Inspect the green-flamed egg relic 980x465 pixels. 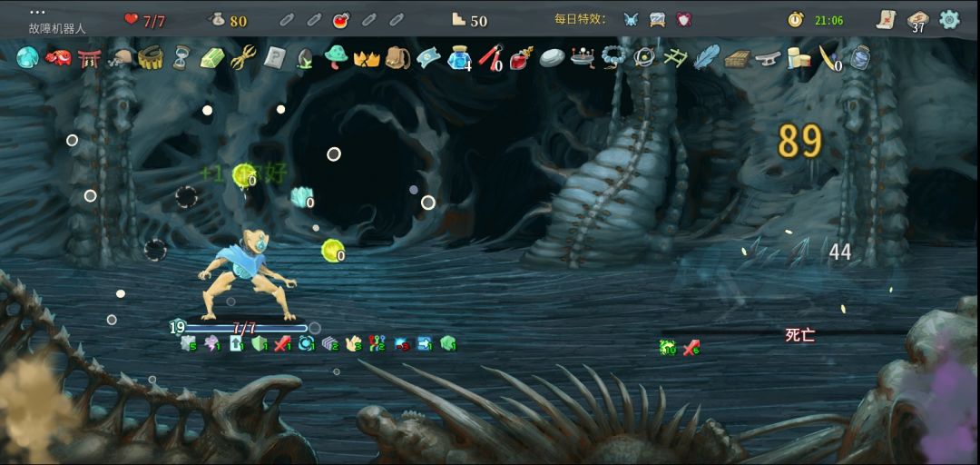(x=305, y=58)
